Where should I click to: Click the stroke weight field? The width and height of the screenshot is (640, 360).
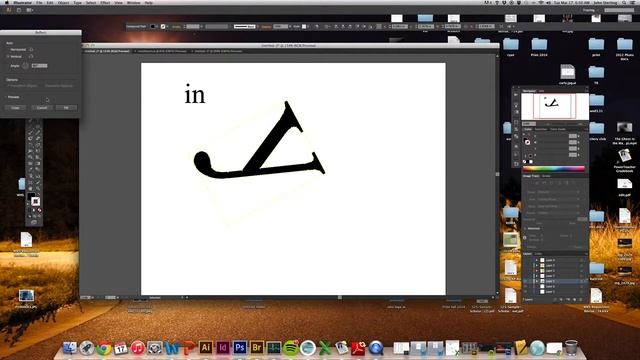193,27
